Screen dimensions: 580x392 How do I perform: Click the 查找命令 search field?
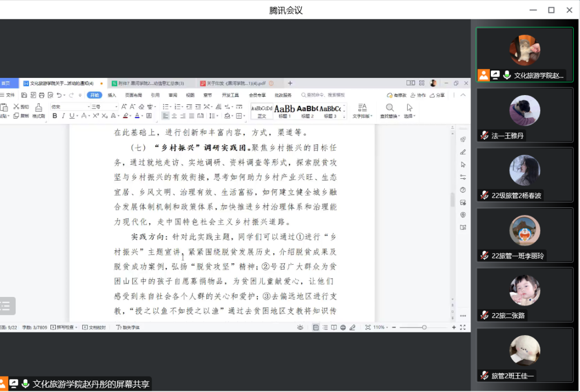click(323, 95)
